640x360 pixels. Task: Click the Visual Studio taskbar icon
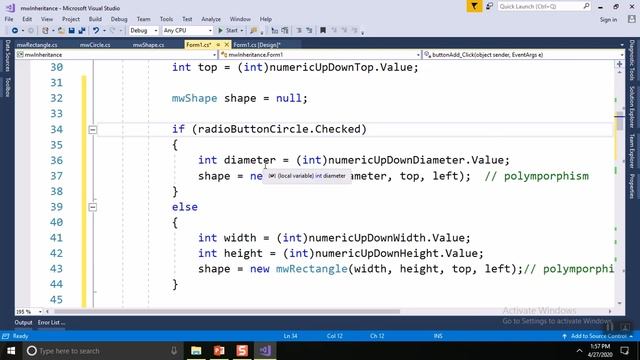(265, 351)
